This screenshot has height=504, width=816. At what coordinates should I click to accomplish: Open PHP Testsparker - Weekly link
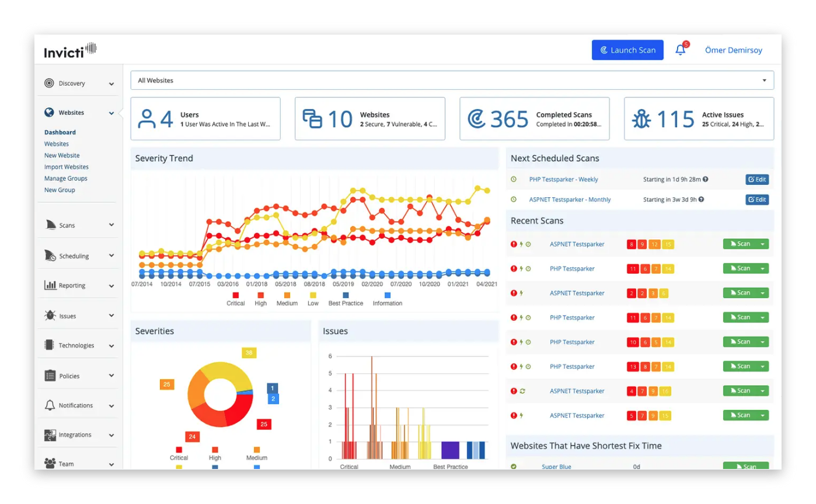pos(564,180)
